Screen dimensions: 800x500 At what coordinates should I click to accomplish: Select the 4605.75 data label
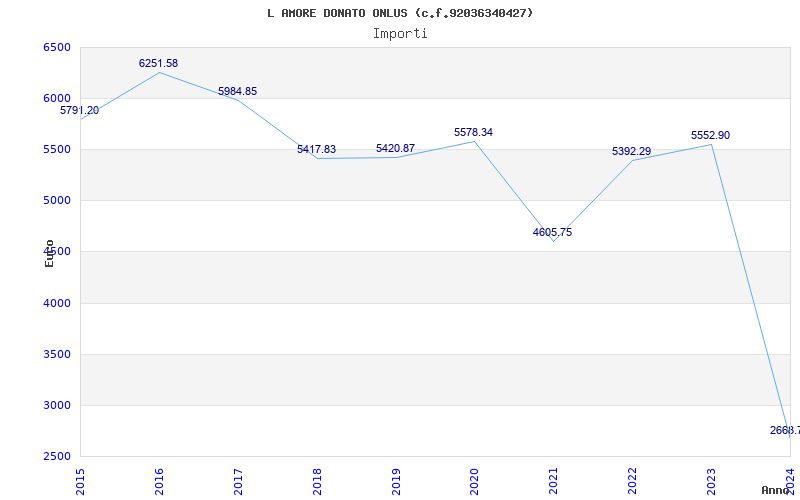(552, 232)
